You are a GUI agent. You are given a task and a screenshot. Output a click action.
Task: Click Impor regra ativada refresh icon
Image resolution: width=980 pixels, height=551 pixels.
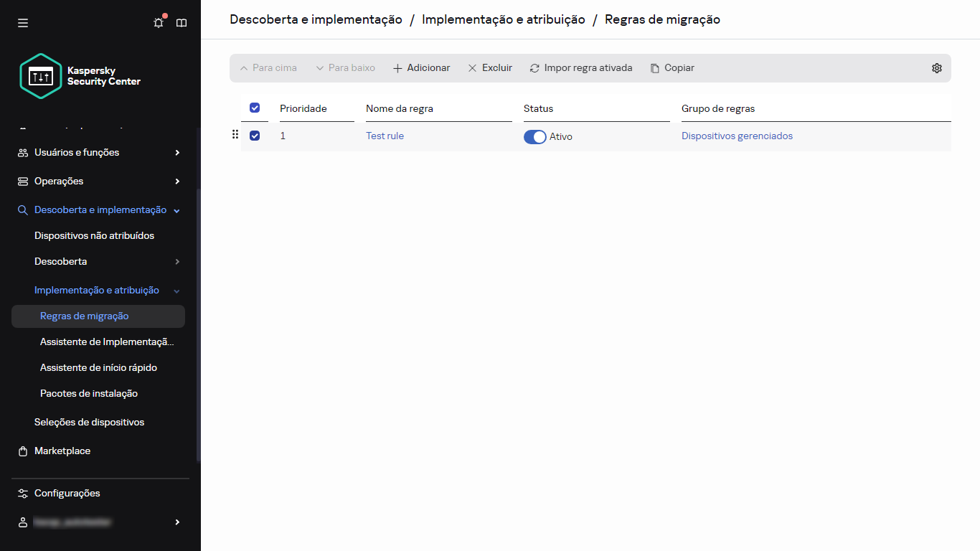[534, 68]
